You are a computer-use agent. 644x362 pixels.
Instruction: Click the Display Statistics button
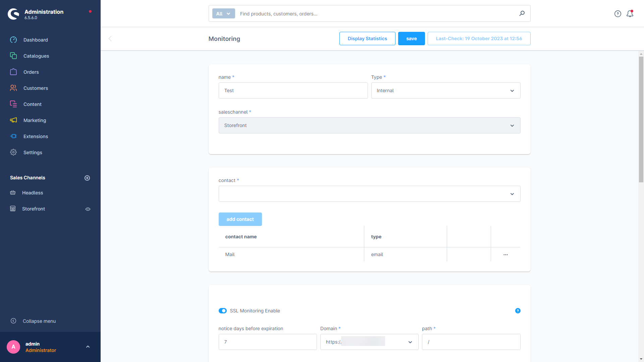coord(367,39)
